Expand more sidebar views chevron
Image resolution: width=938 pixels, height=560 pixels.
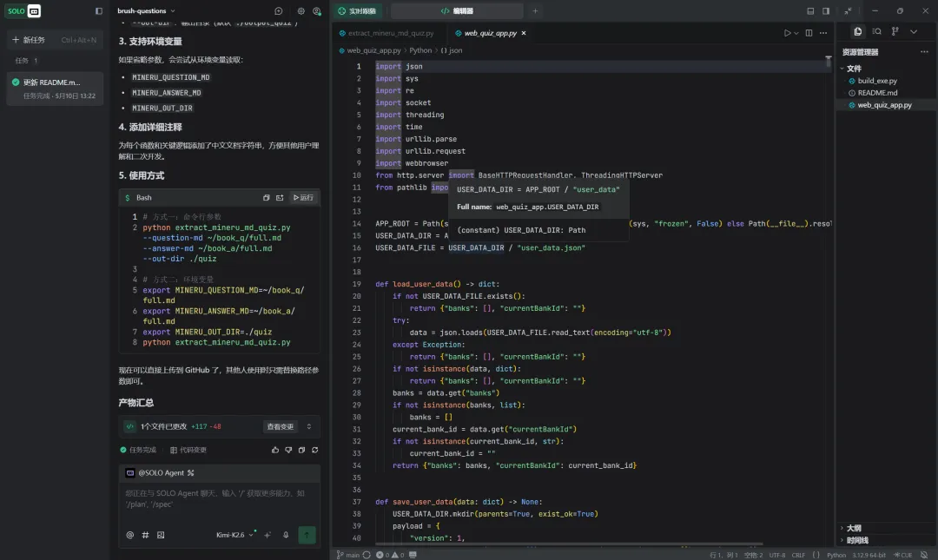click(914, 32)
